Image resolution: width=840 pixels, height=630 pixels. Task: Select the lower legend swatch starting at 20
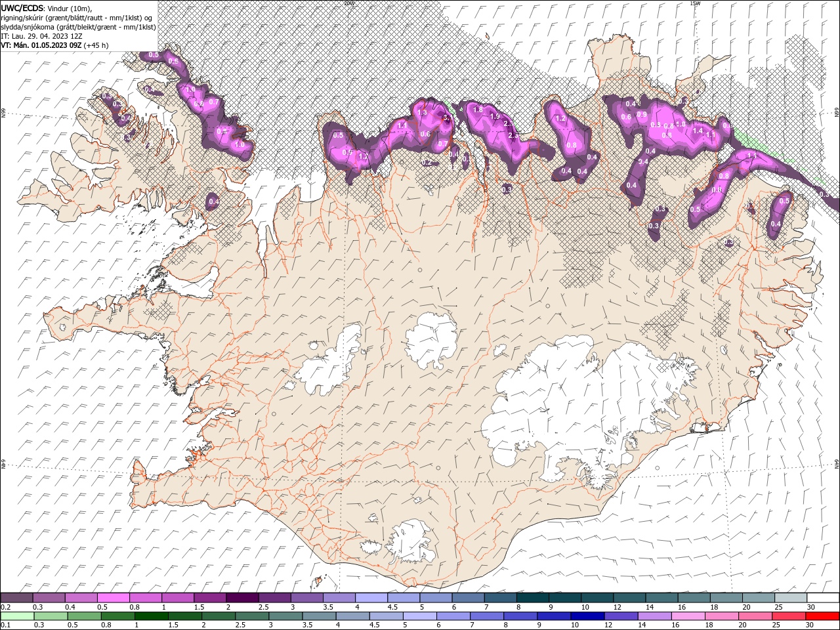point(754,616)
